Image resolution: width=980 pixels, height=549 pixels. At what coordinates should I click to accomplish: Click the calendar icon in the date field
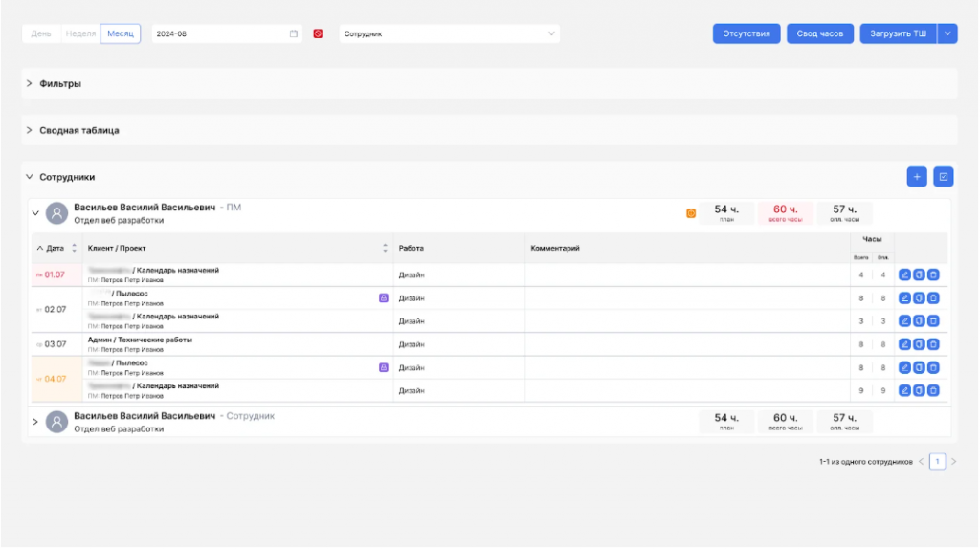(294, 33)
